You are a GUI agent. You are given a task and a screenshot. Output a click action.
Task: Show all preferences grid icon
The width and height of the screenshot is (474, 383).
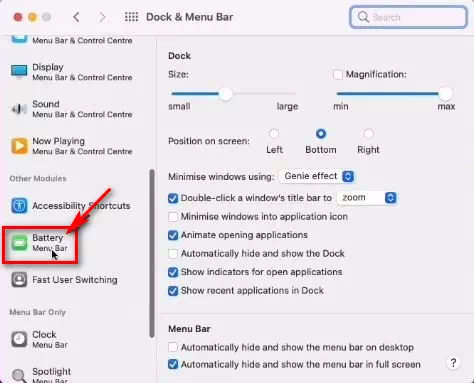(x=131, y=17)
